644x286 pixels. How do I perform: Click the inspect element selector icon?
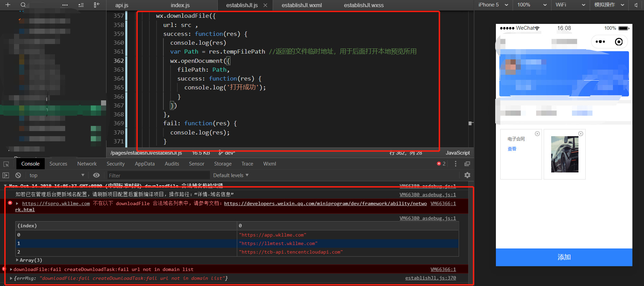tap(6, 164)
